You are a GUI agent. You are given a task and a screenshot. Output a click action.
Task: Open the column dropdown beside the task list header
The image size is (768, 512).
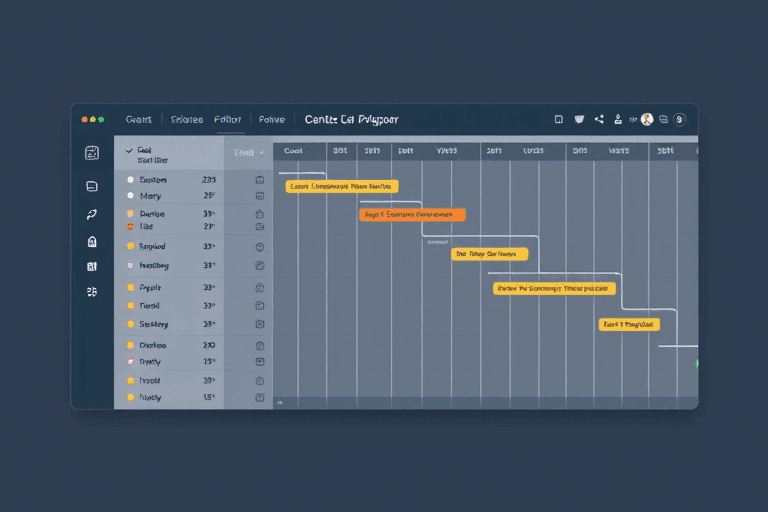pos(248,153)
